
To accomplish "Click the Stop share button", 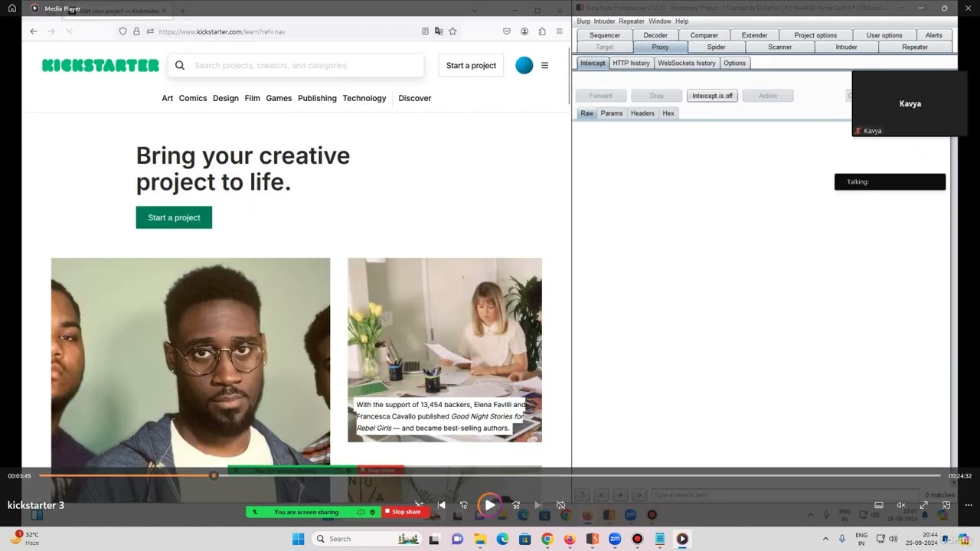I will click(x=403, y=512).
